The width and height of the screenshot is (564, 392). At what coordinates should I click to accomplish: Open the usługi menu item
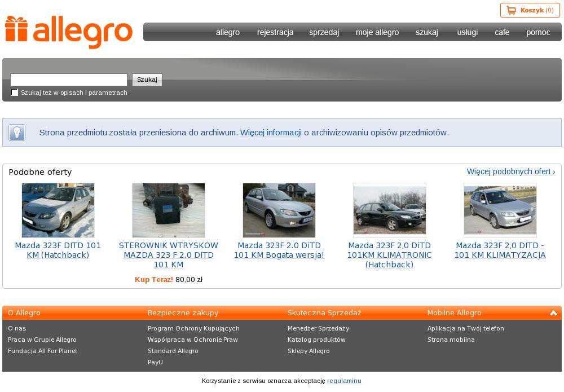tap(467, 32)
